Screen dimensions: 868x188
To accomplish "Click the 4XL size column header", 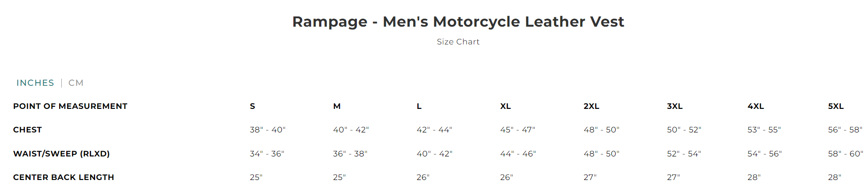I will click(x=756, y=106).
